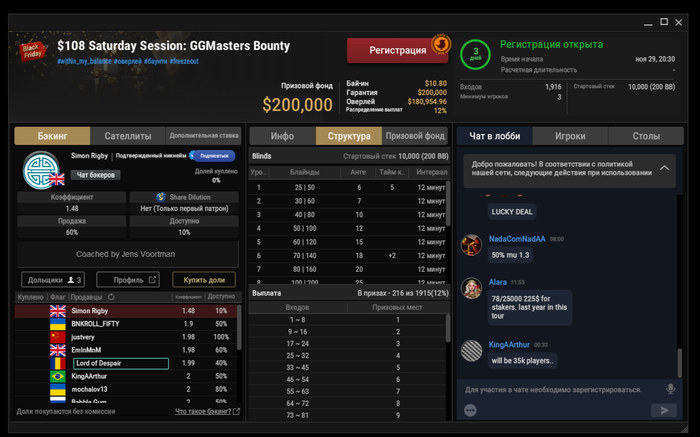Sort by Куплено column header
The height and width of the screenshot is (437, 700).
[30, 297]
